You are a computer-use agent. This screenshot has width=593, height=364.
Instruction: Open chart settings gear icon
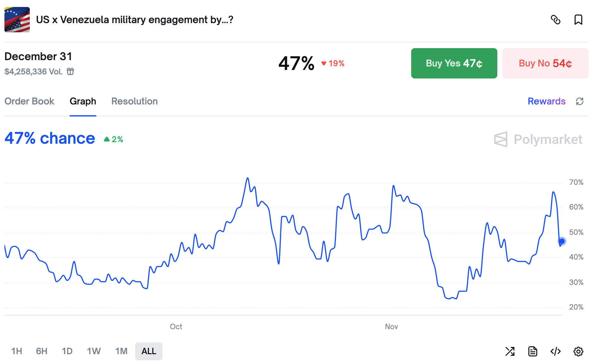pos(578,351)
